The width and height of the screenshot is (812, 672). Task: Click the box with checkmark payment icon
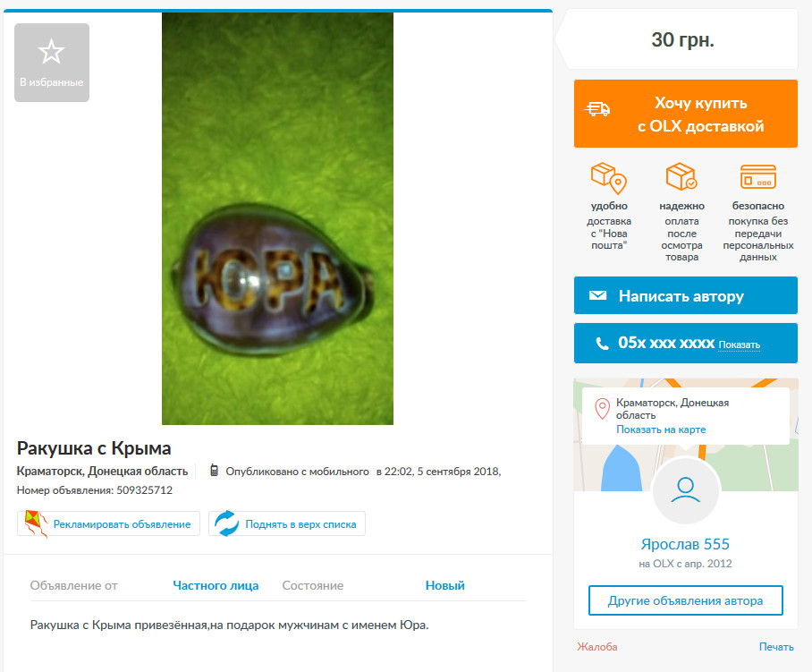click(x=681, y=176)
